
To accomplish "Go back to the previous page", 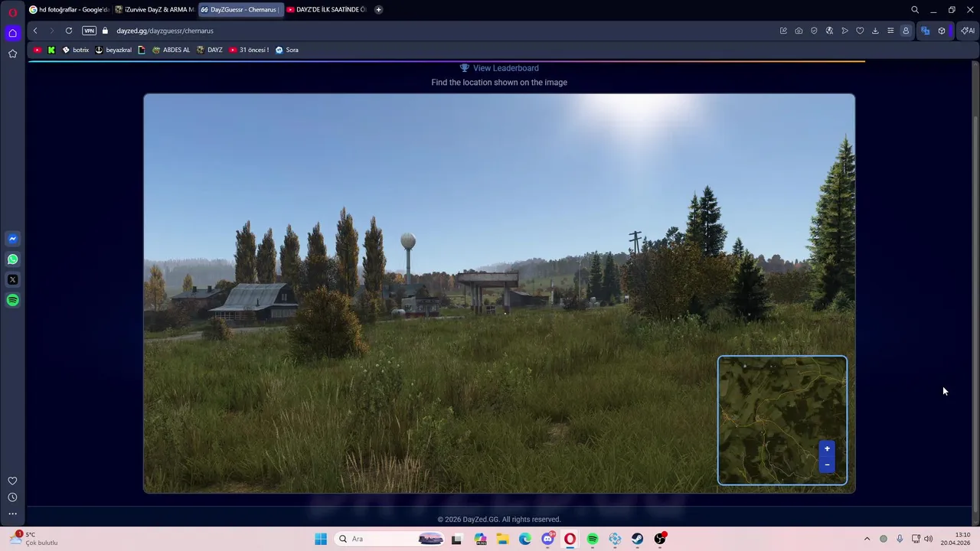I will pyautogui.click(x=35, y=31).
